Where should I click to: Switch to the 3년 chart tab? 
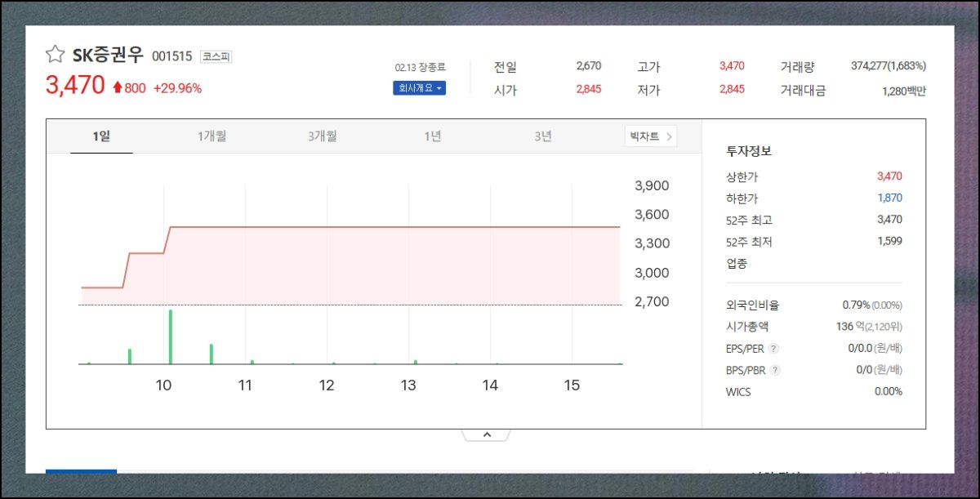(x=543, y=136)
